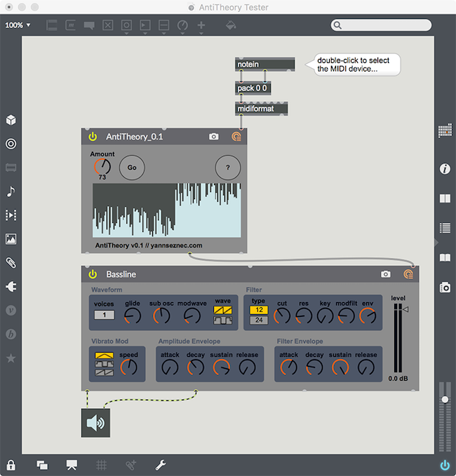Open the Vizzie modules sidebar icon

click(11, 311)
